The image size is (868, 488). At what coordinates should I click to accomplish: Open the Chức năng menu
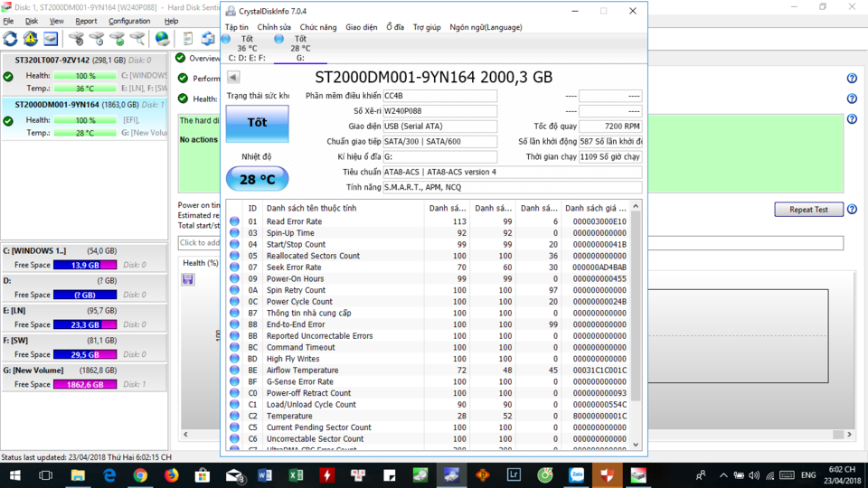[x=317, y=27]
